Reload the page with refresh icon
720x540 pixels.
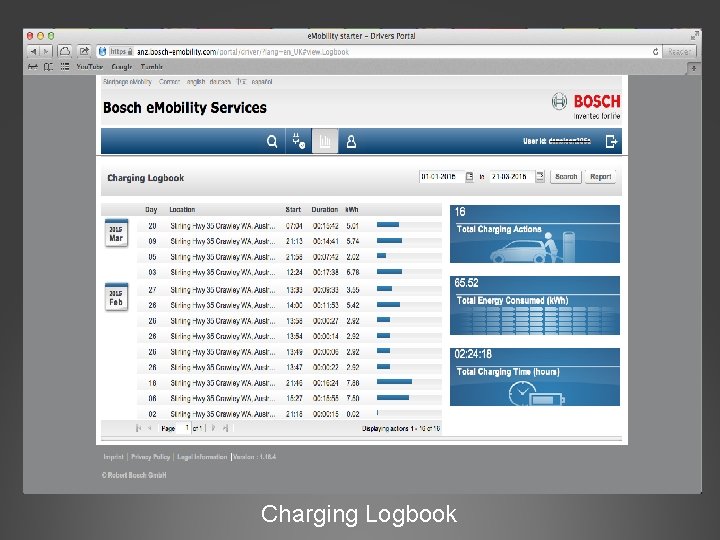655,52
